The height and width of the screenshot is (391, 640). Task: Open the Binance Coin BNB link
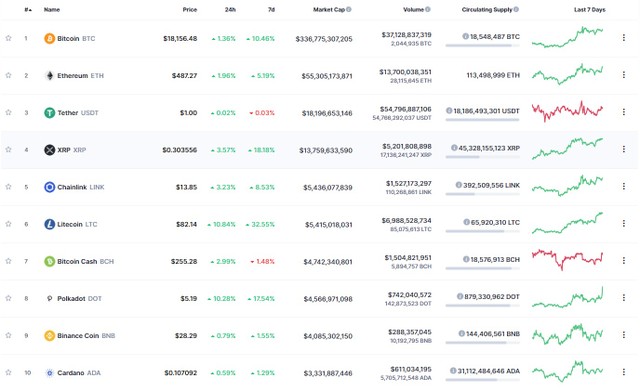[86, 335]
